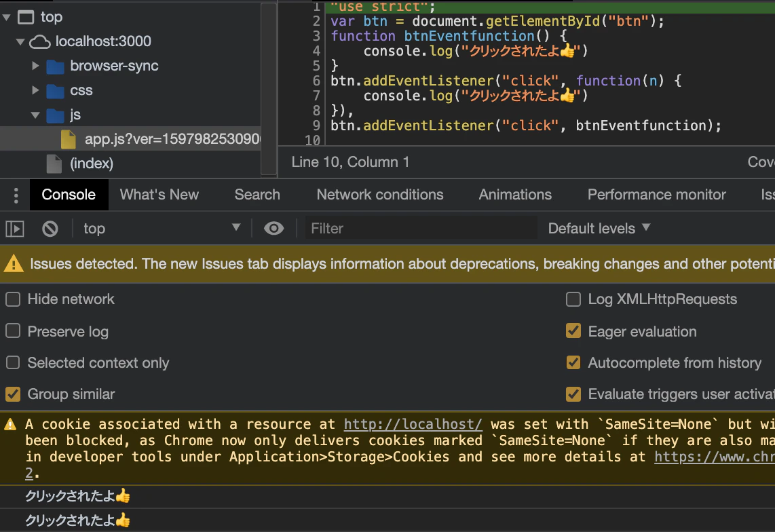The width and height of the screenshot is (775, 532).
Task: Open the Performance monitor tab
Action: [656, 195]
